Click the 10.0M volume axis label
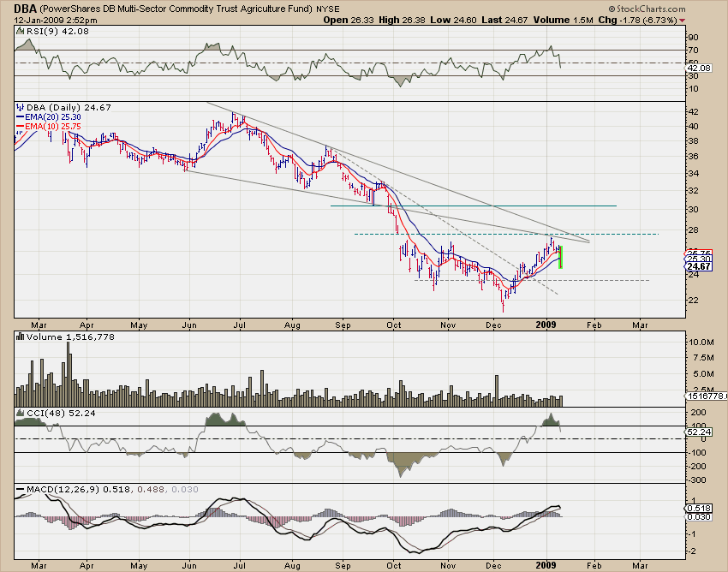Image resolution: width=728 pixels, height=572 pixels. tap(701, 343)
